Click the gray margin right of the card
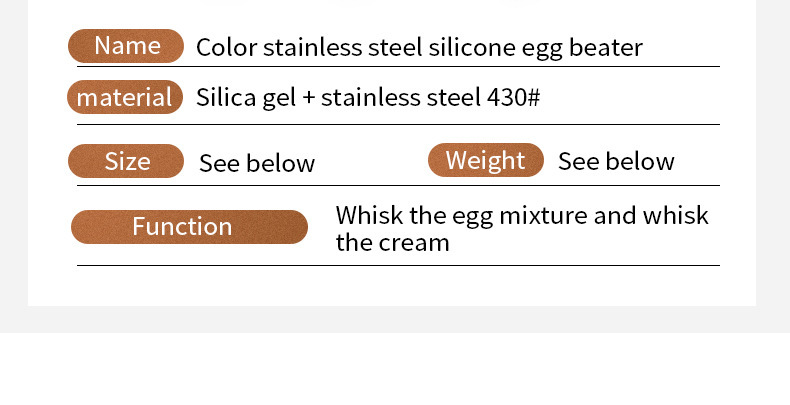The width and height of the screenshot is (790, 405). 773,150
